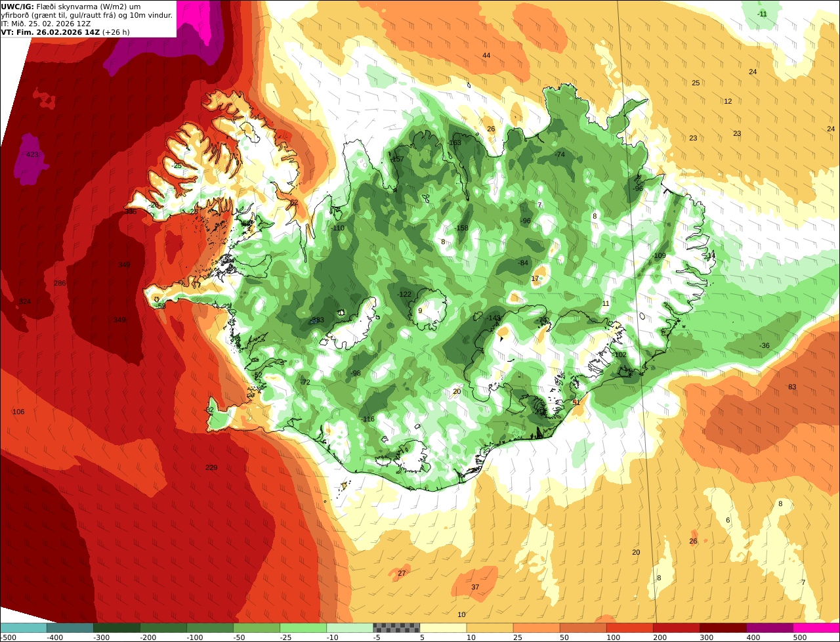Click the map value -163

click(454, 143)
